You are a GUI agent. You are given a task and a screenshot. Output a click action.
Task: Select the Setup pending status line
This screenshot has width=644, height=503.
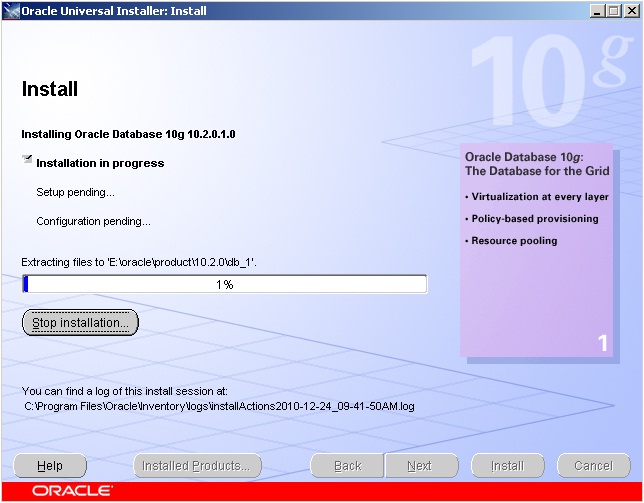75,192
